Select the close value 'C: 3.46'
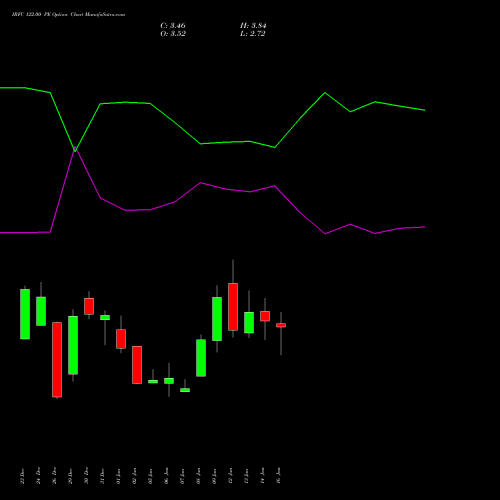This screenshot has width=500, height=500. [x=173, y=26]
